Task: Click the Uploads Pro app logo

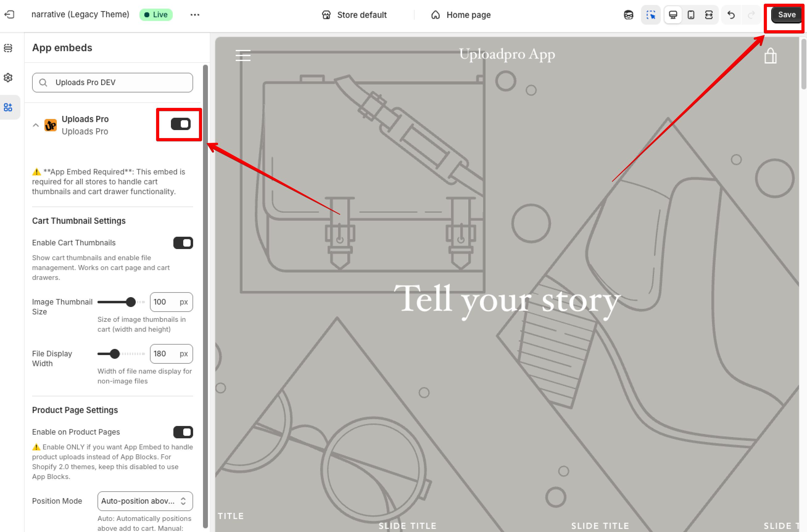Action: click(51, 125)
